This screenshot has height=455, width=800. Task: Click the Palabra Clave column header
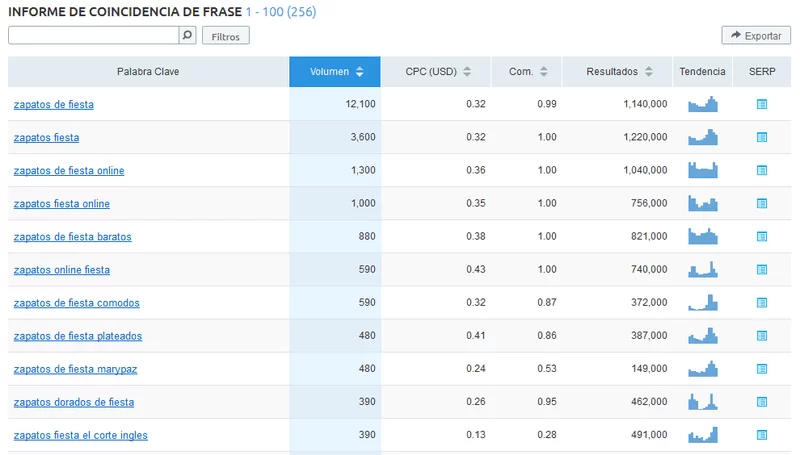click(x=148, y=71)
